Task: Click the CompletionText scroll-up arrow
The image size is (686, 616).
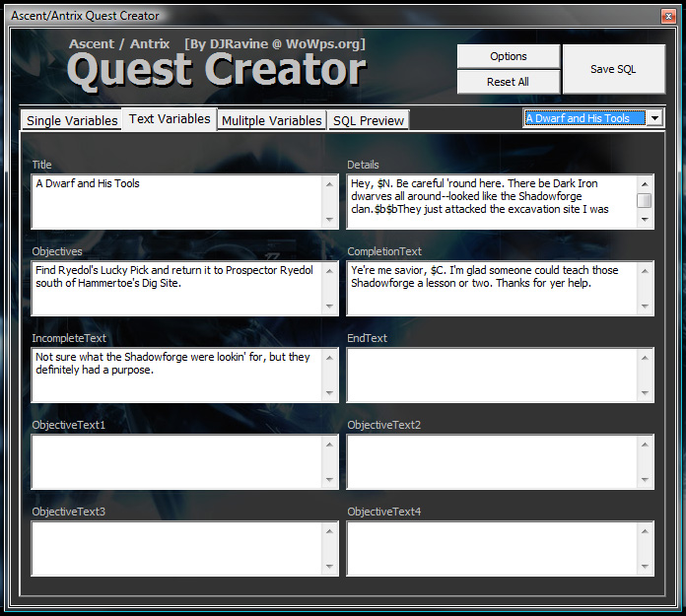Action: pos(645,270)
